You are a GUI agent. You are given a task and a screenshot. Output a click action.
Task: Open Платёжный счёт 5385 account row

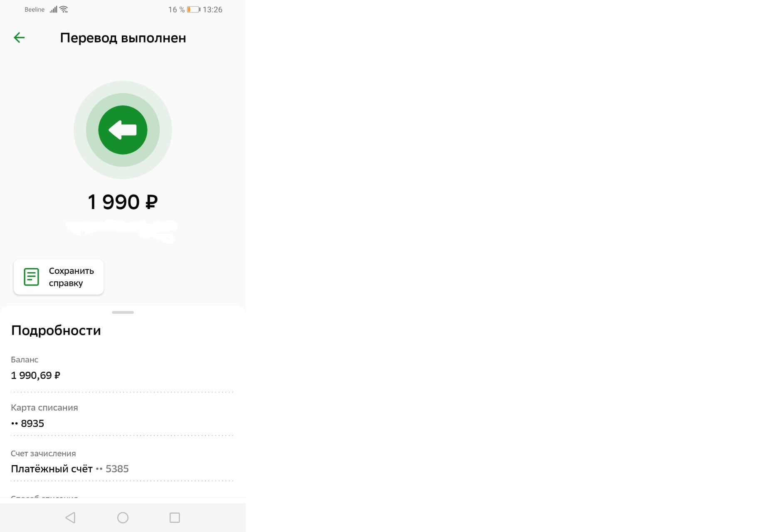pos(122,461)
